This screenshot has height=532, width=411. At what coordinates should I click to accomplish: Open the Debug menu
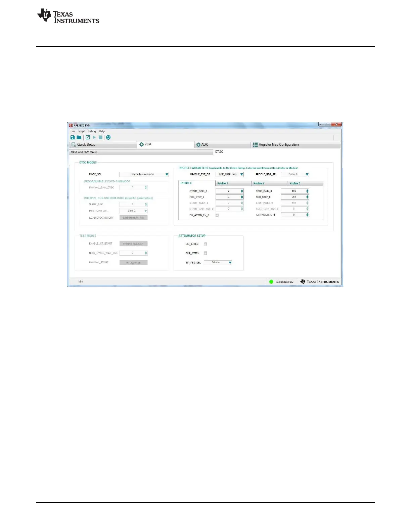pos(92,131)
